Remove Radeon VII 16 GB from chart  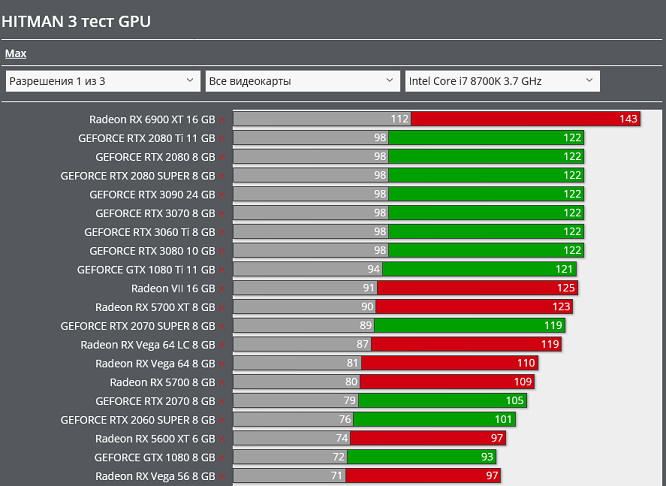click(x=222, y=289)
